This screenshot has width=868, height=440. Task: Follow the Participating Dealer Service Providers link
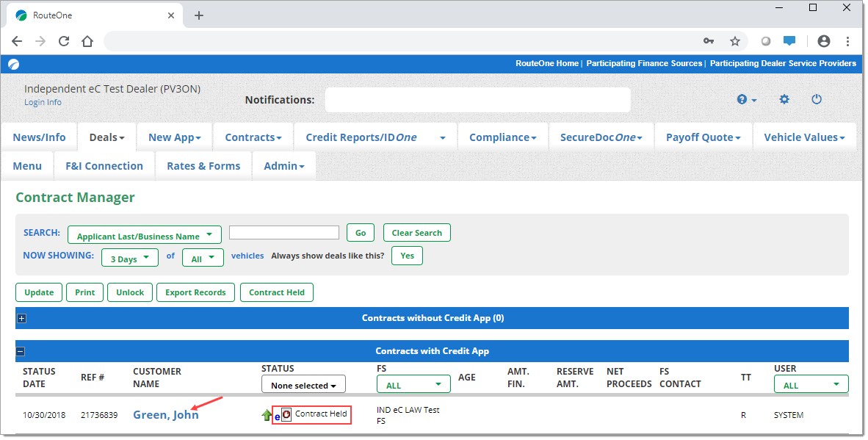783,64
